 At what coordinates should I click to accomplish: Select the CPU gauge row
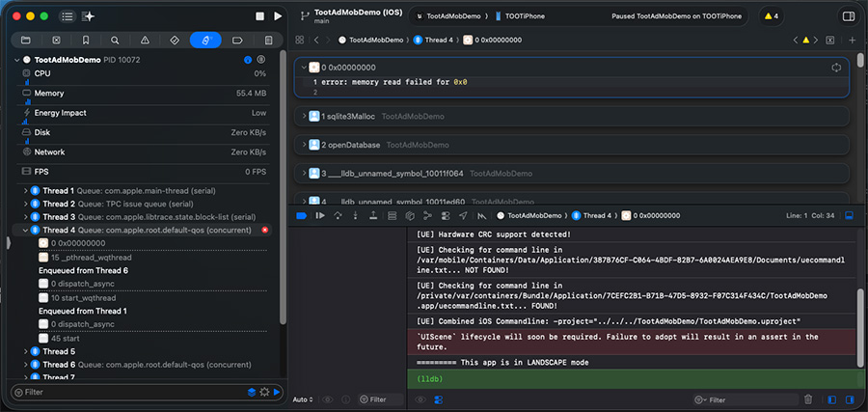click(144, 76)
